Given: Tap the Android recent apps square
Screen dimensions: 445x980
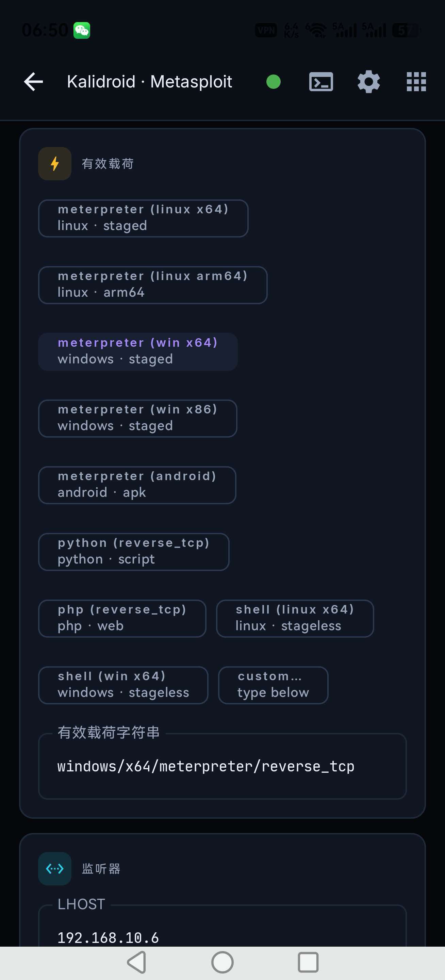Looking at the screenshot, I should (308, 962).
